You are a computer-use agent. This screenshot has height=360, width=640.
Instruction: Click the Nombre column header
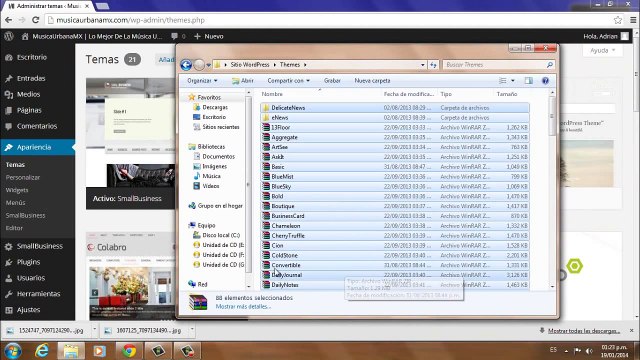point(272,94)
